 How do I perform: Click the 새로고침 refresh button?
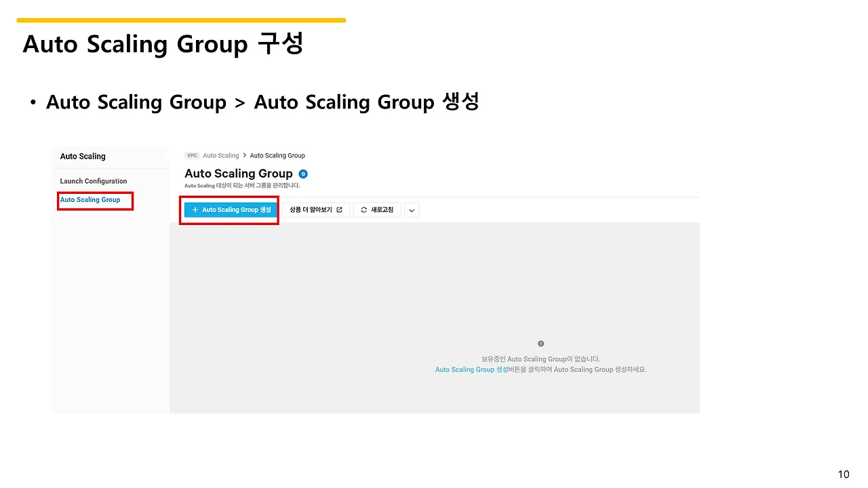click(x=378, y=210)
